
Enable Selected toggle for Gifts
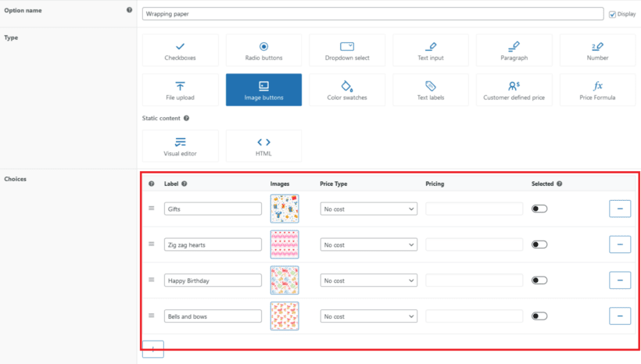click(x=539, y=209)
